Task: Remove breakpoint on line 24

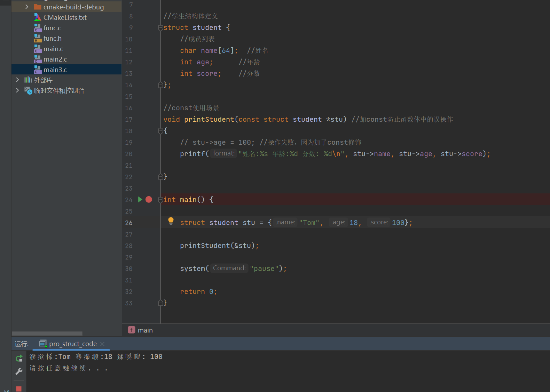Action: (149, 199)
